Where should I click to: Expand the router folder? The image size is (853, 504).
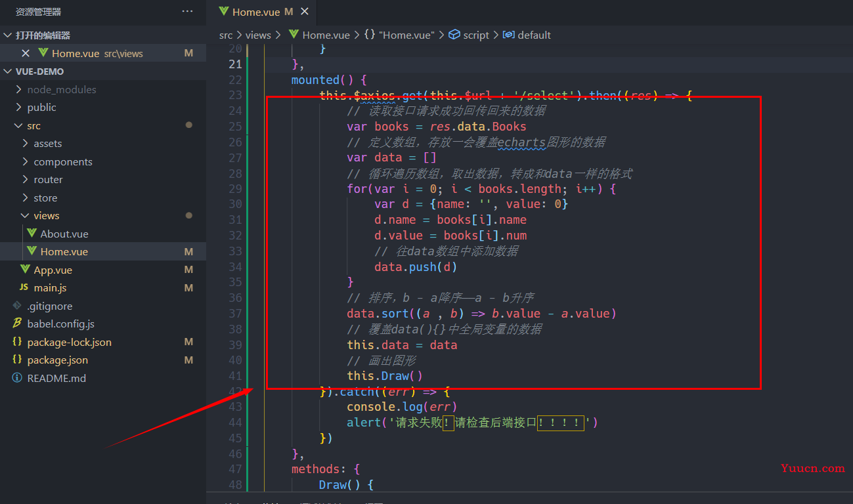25,179
